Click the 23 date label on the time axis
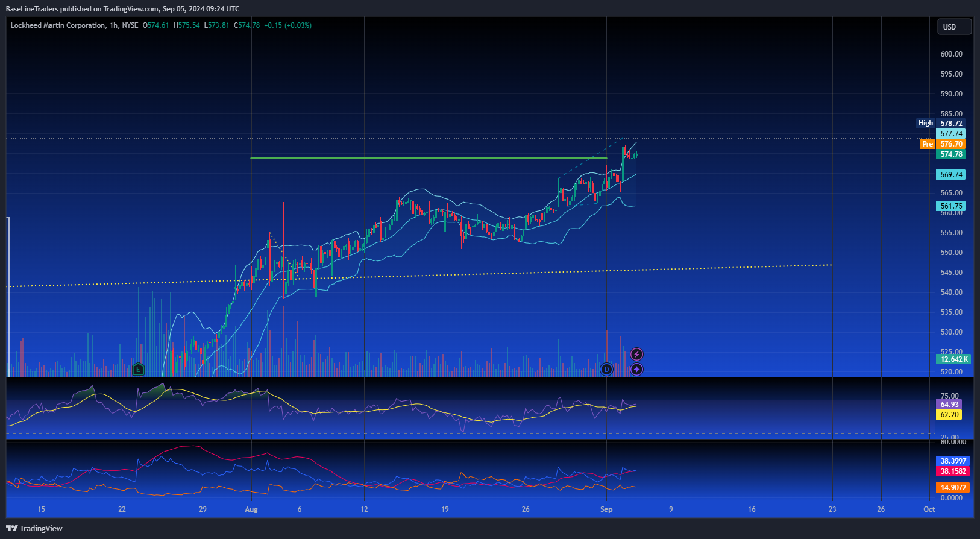Image resolution: width=980 pixels, height=539 pixels. pyautogui.click(x=832, y=509)
